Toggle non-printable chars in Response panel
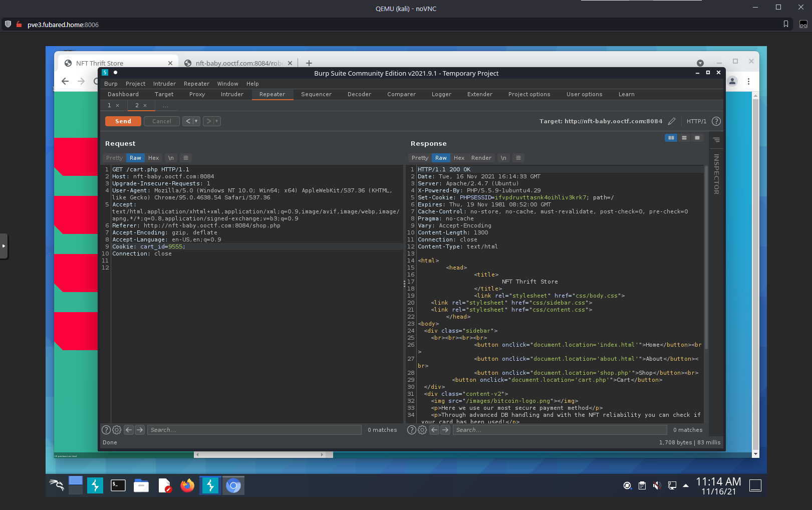Screen dimensions: 812x510 click(503, 158)
